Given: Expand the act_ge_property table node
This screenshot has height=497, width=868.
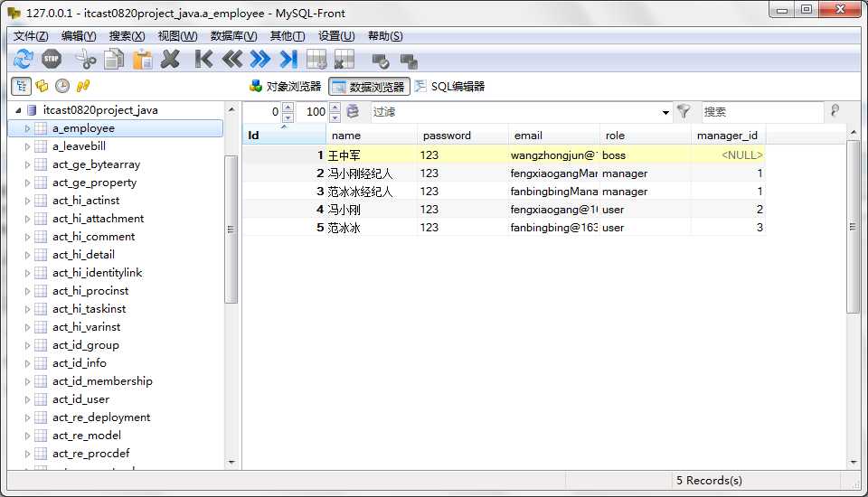Looking at the screenshot, I should [x=27, y=183].
